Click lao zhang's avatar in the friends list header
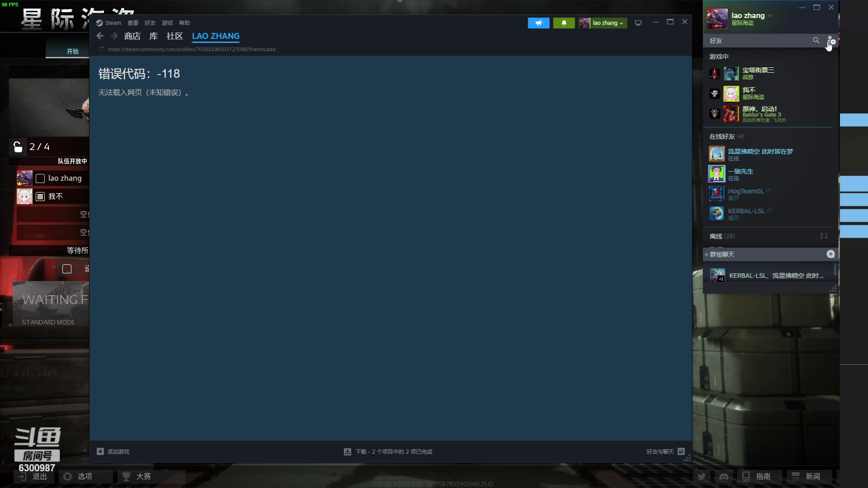Viewport: 868px width, 488px height. (717, 19)
